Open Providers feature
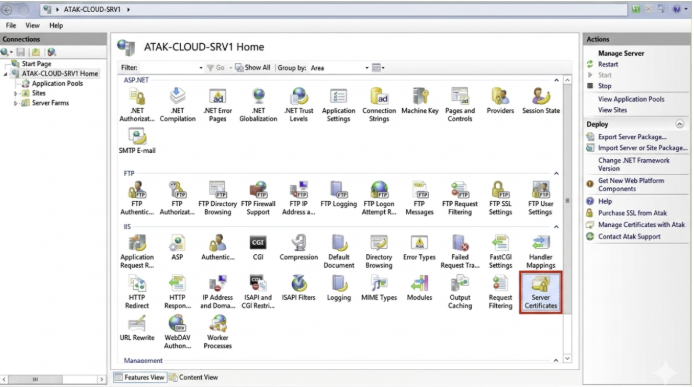Viewport: 694px width, 387px height. 500,101
